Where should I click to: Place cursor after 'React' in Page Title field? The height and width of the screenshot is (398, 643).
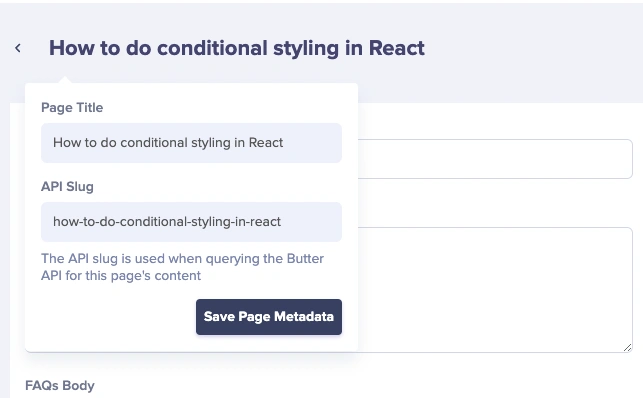coord(284,143)
